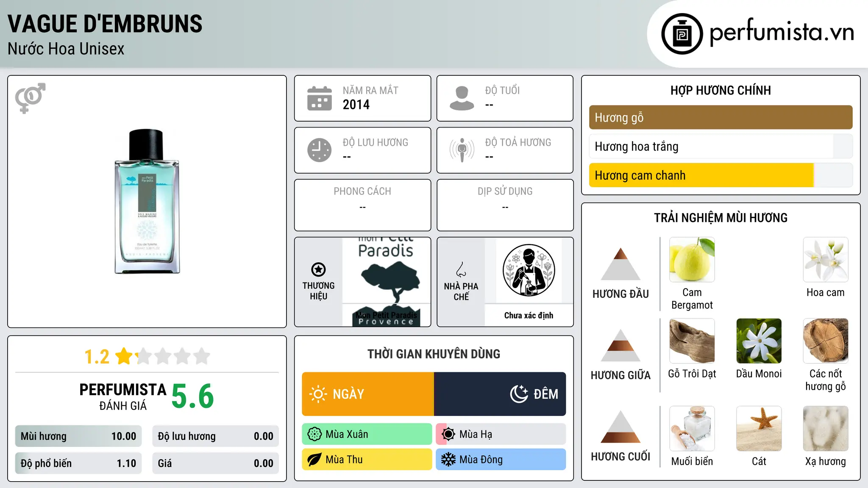Click the clock icon beside Độ lưu hương
Screen dimensions: 868x488
point(319,150)
